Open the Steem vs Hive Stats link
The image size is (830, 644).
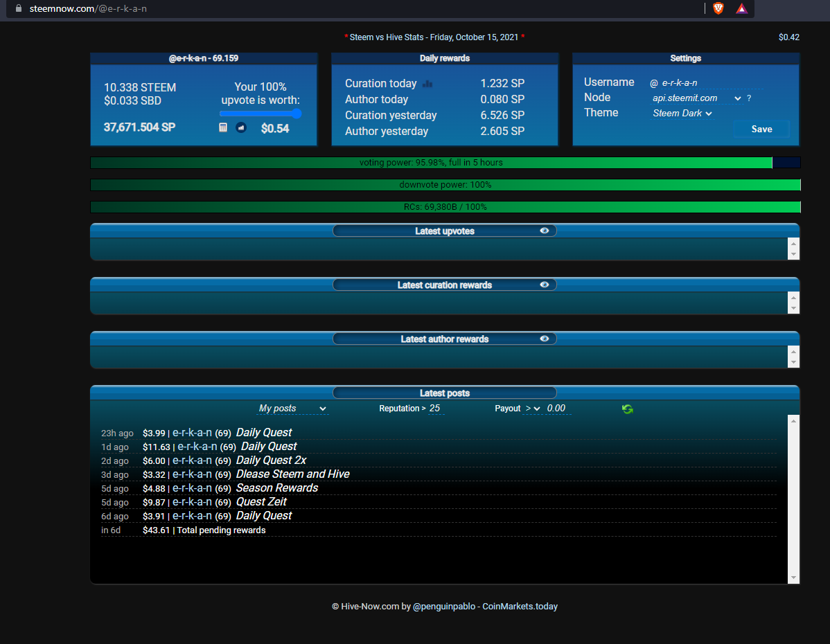(434, 37)
